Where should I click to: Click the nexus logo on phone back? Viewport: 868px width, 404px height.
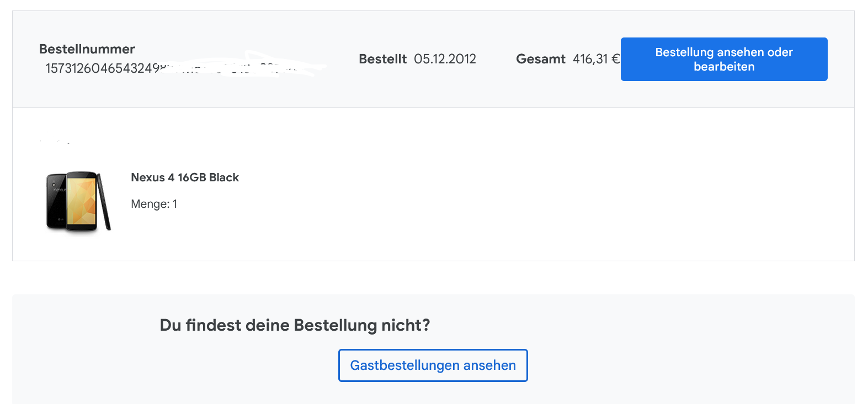point(58,190)
